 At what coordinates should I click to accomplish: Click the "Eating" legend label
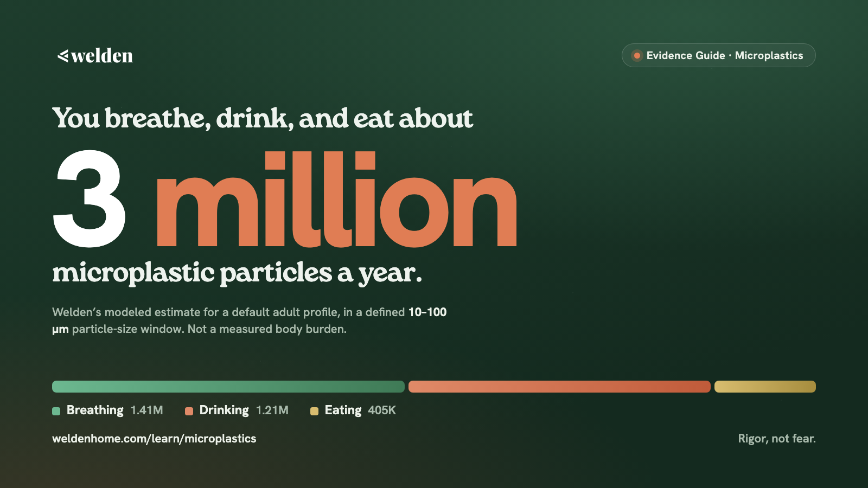click(343, 410)
